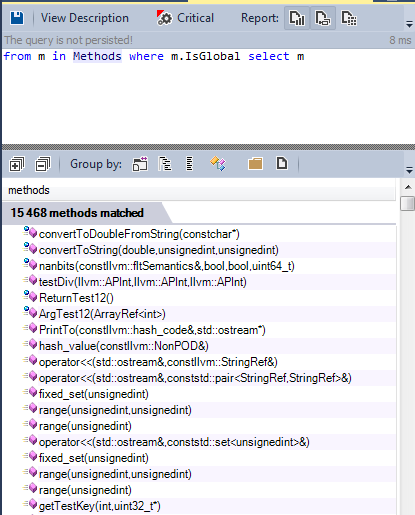Group by assembly using the first group icon
Image resolution: width=415 pixels, height=515 pixels.
140,164
